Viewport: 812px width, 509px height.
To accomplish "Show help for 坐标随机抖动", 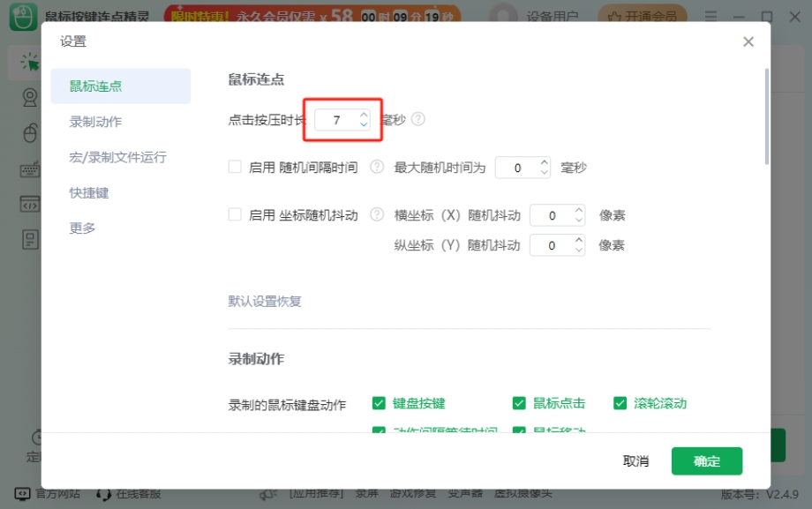I will click(377, 214).
